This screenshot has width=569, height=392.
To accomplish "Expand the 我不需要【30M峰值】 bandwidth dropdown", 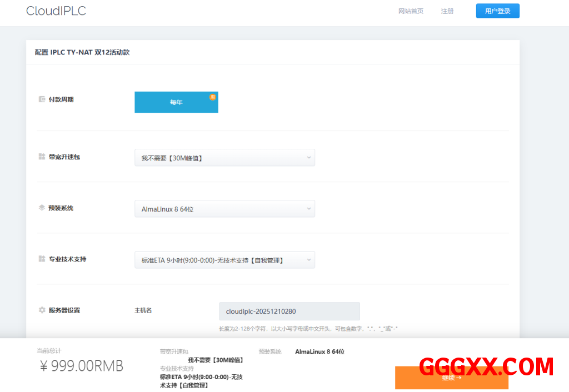I will pyautogui.click(x=224, y=158).
